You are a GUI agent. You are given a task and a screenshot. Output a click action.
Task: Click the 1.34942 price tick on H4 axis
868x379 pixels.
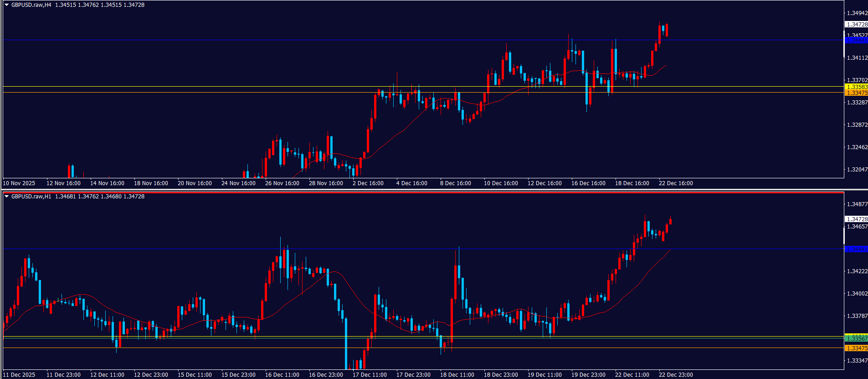click(857, 13)
